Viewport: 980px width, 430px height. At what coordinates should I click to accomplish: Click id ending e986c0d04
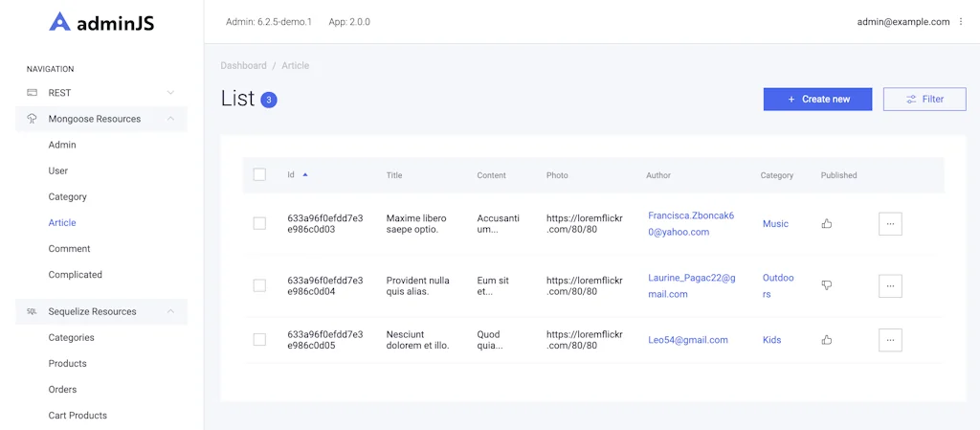tap(325, 285)
